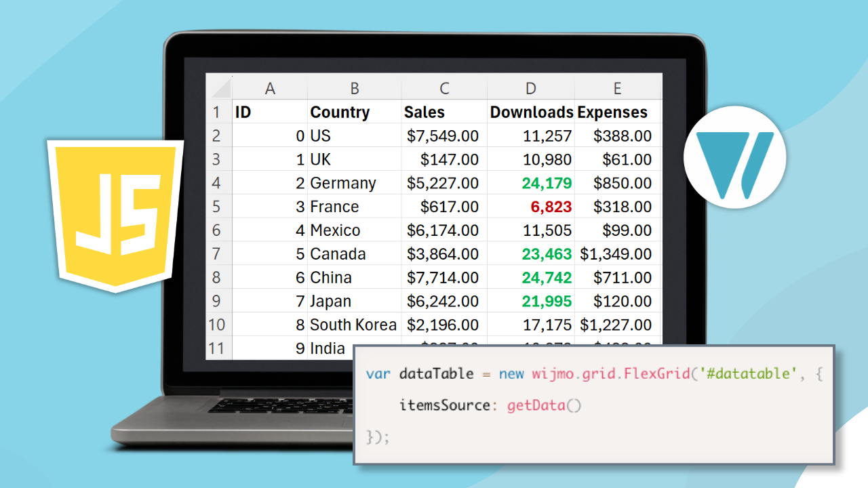Select the US country cell
868x488 pixels.
[355, 136]
